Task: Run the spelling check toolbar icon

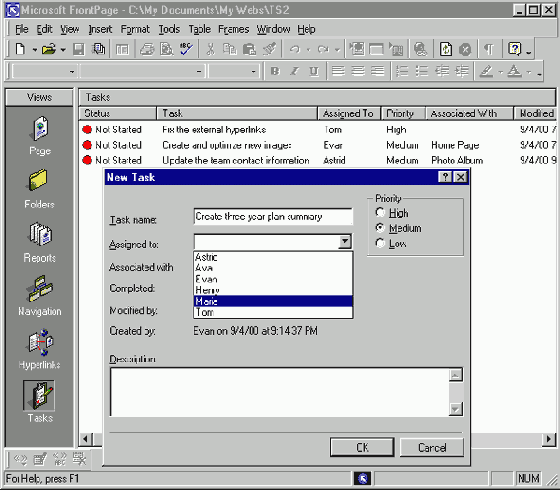Action: click(x=186, y=49)
